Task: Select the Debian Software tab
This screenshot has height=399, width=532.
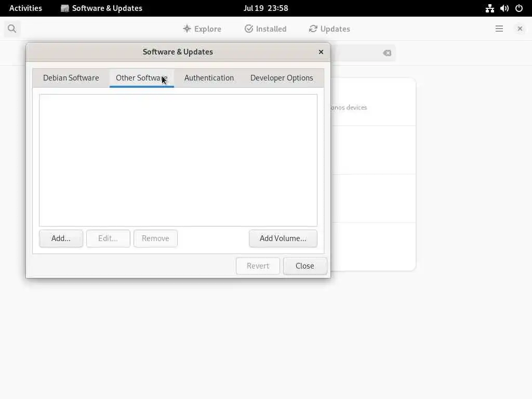Action: (x=71, y=78)
